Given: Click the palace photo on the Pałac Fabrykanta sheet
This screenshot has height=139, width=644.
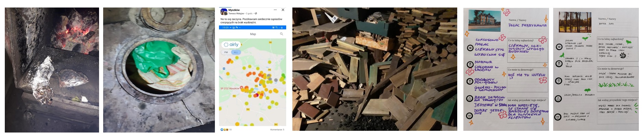Looking at the screenshot, I should (485, 20).
